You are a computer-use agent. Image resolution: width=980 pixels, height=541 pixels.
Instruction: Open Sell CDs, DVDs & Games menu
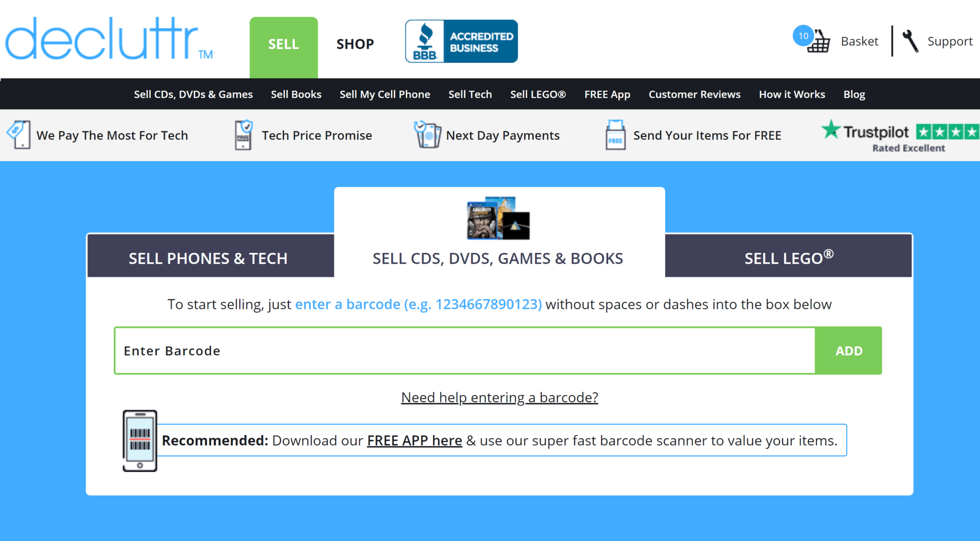point(193,94)
